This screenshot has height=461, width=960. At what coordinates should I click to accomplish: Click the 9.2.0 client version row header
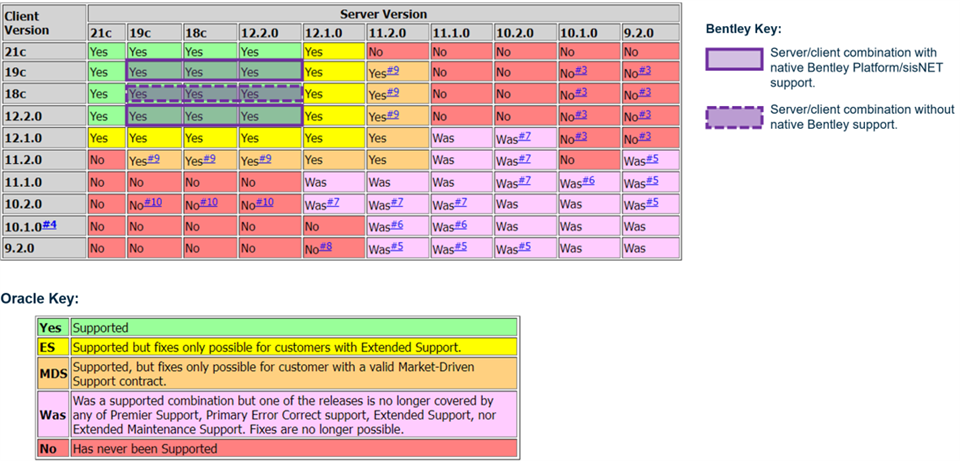coord(43,248)
